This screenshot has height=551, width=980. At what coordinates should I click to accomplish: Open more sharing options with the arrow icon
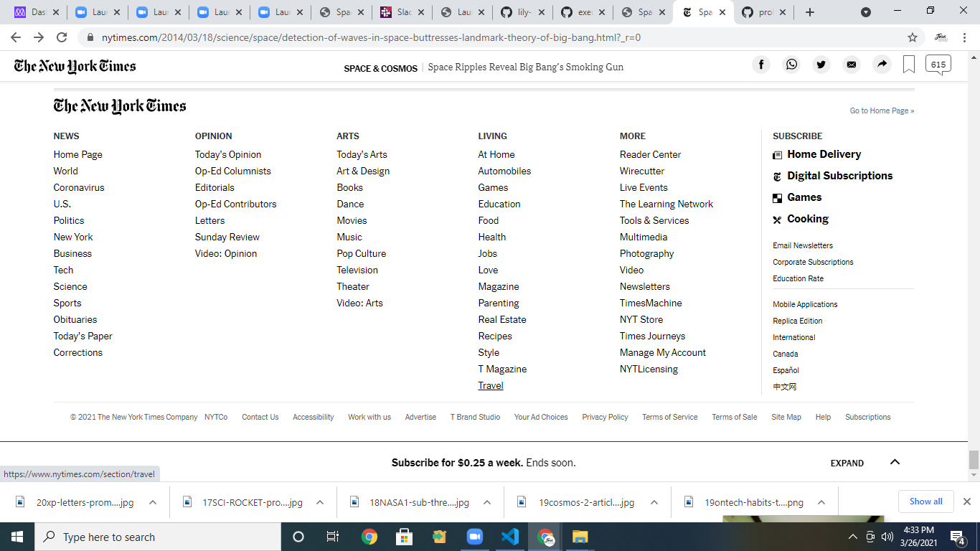(x=882, y=64)
